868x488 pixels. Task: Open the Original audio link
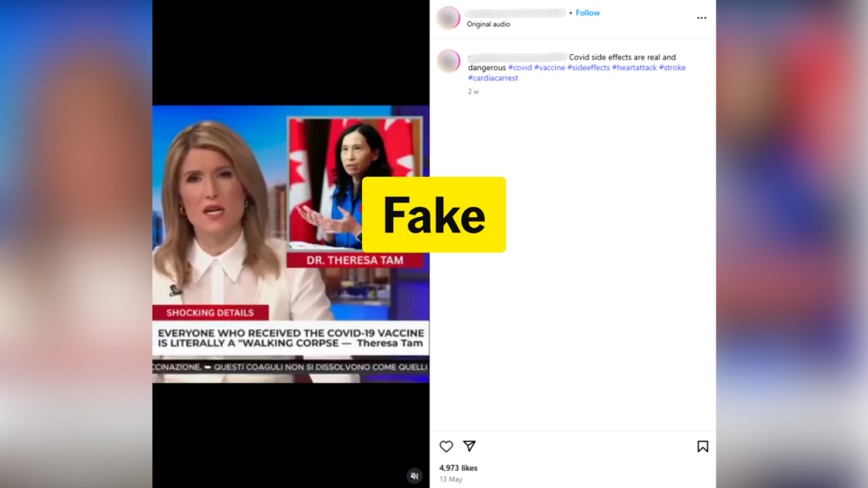[488, 25]
